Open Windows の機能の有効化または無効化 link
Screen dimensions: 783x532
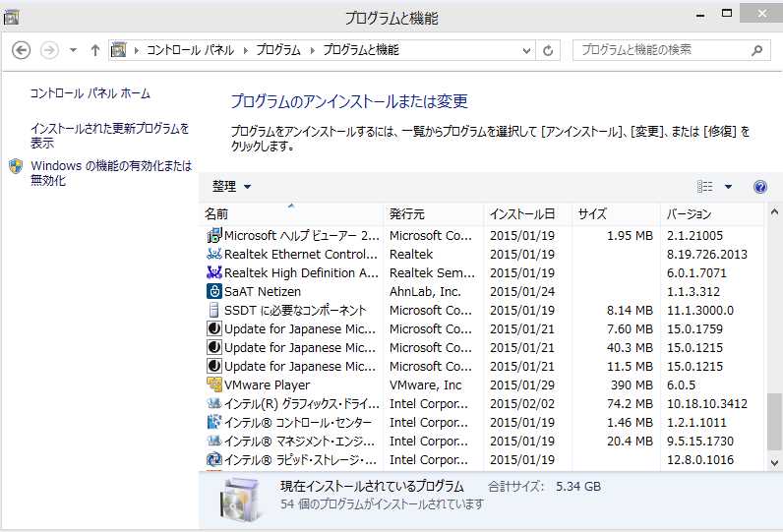click(x=110, y=173)
